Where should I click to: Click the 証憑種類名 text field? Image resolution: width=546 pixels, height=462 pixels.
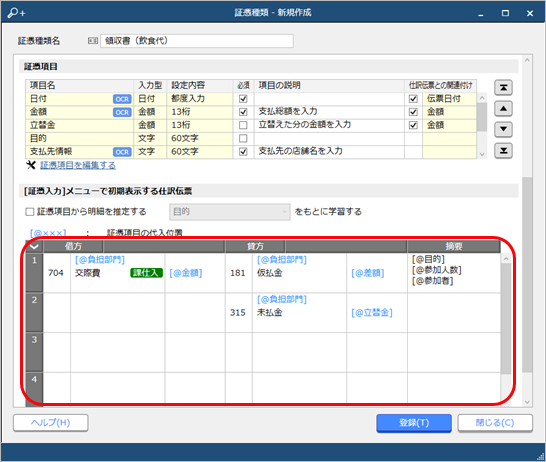click(197, 41)
